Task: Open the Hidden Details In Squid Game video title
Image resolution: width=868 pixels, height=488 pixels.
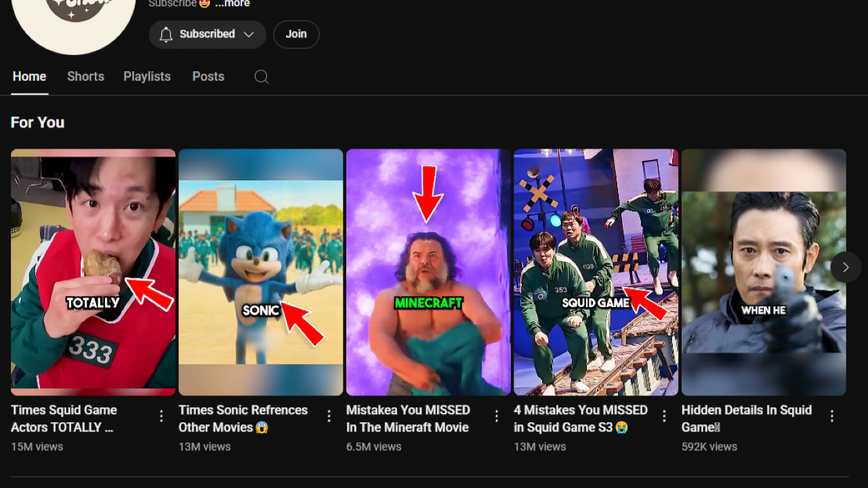Action: (x=746, y=418)
